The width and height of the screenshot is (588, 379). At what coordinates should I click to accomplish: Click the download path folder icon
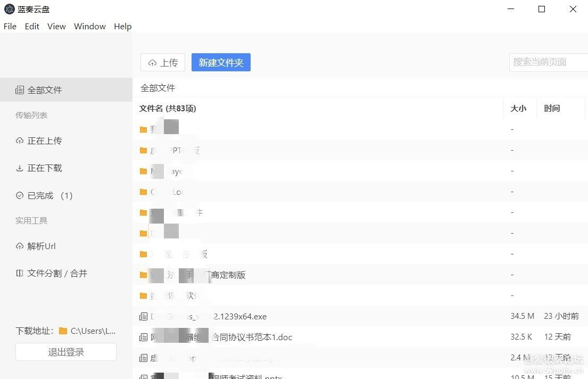[x=63, y=331]
